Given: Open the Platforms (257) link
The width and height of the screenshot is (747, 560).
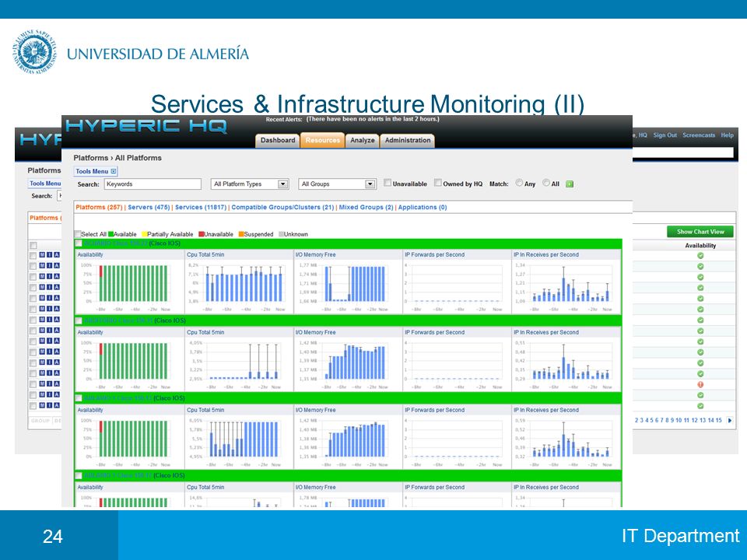Looking at the screenshot, I should point(99,207).
